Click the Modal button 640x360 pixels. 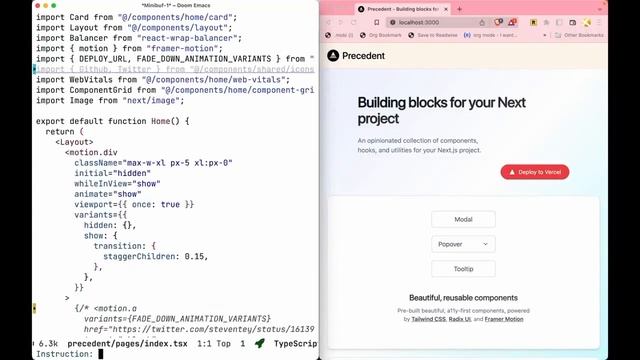[x=463, y=219]
